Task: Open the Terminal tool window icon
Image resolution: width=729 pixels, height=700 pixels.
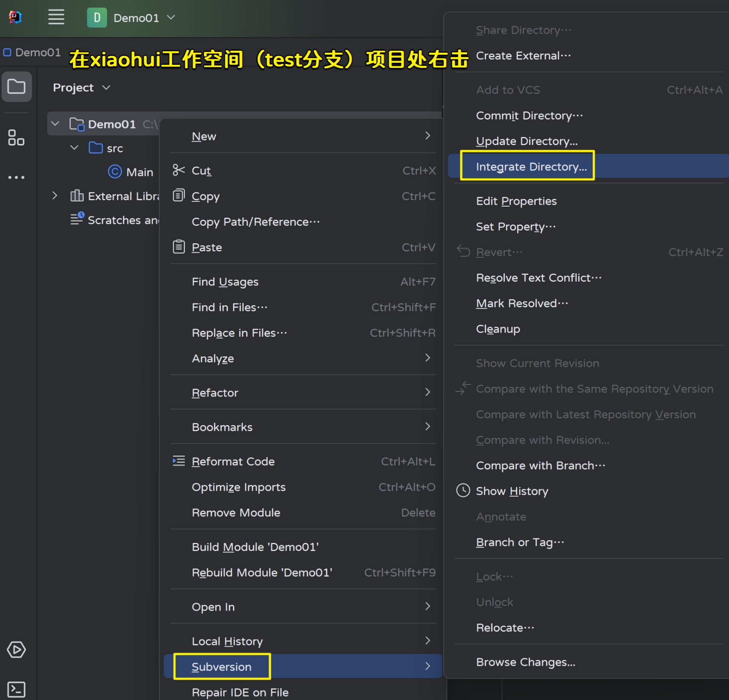Action: [16, 689]
